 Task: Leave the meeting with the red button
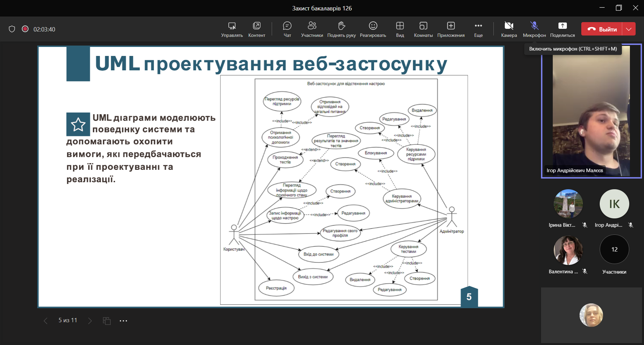(x=602, y=29)
